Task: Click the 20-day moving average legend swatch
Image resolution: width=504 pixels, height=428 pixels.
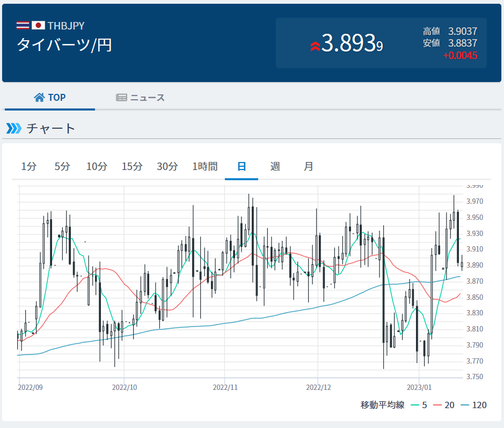Action: [437, 405]
